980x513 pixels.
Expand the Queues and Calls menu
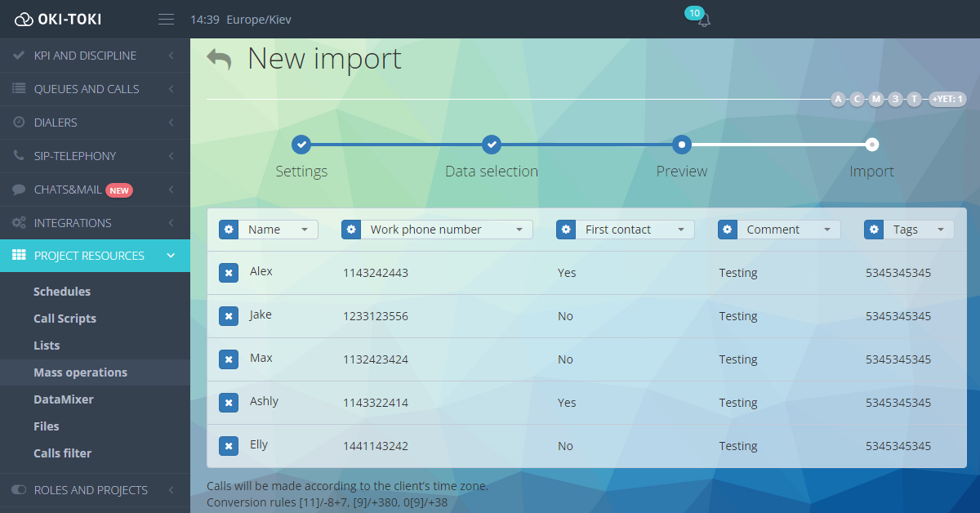coord(95,89)
